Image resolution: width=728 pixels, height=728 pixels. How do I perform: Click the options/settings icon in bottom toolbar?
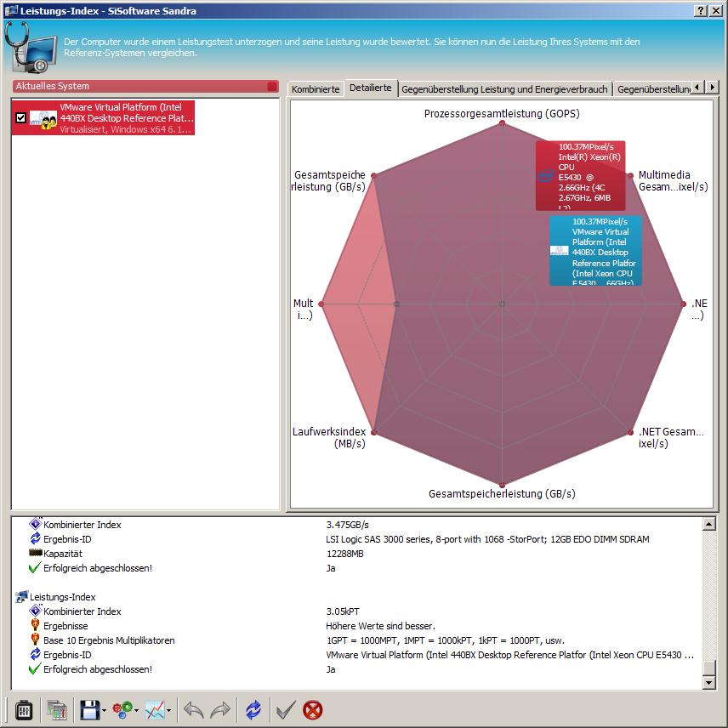tap(24, 709)
